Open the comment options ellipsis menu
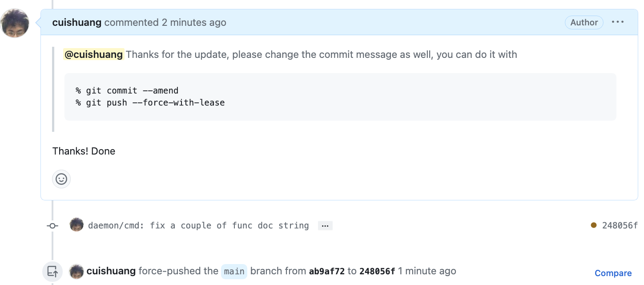This screenshot has height=285, width=644. click(618, 22)
